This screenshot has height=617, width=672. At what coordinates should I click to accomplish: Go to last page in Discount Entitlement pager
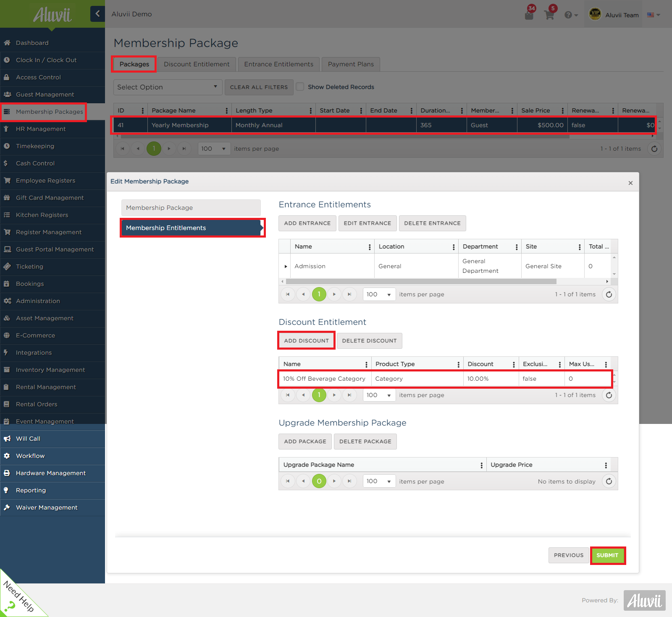coord(349,395)
